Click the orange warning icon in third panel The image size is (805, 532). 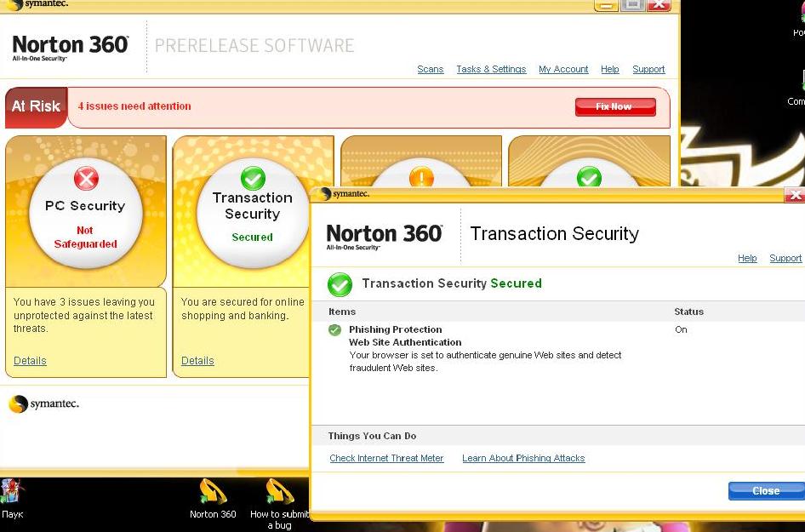[421, 177]
